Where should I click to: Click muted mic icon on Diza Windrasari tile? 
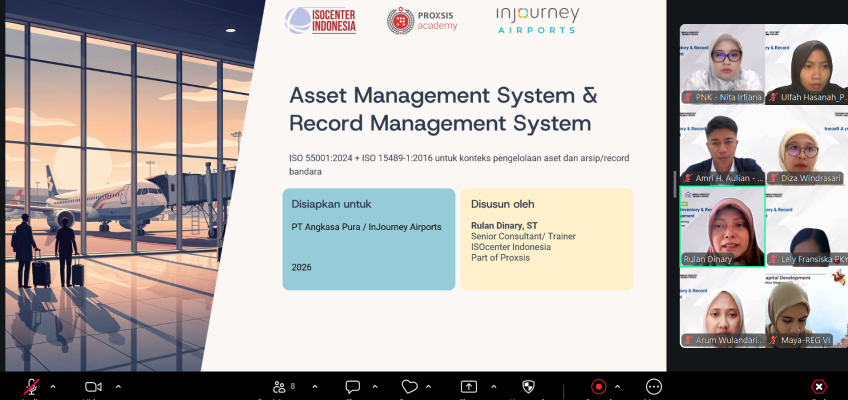[774, 178]
